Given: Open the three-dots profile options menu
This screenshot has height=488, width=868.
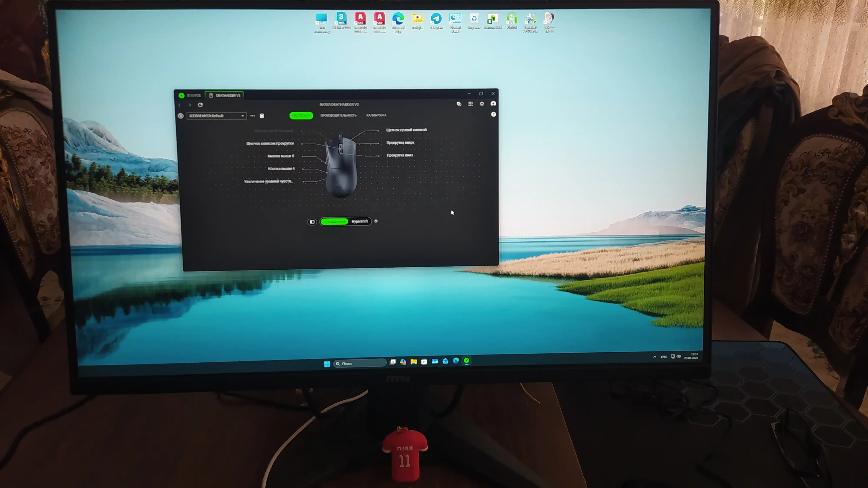Looking at the screenshot, I should (x=252, y=116).
